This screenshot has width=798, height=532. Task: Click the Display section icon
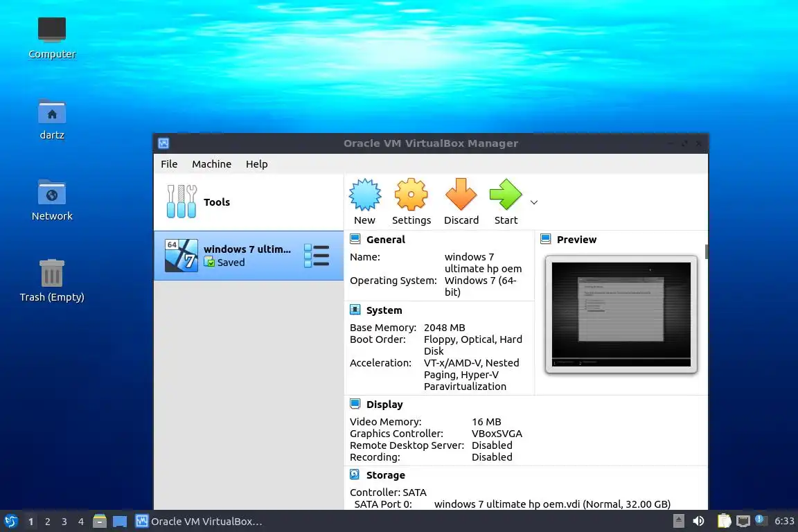(x=355, y=404)
